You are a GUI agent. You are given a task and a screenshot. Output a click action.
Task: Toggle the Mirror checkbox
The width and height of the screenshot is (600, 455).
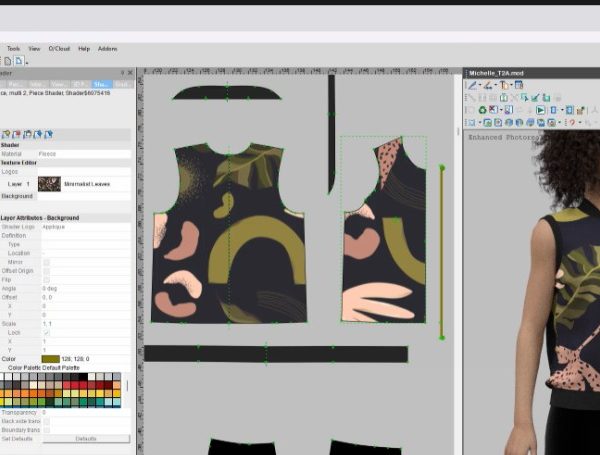click(x=46, y=262)
